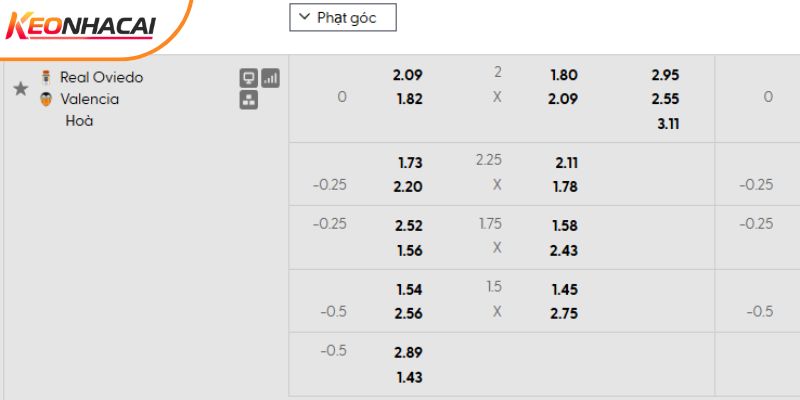Choose over 2.25 odds 2.11
800x400 pixels.
tap(564, 162)
